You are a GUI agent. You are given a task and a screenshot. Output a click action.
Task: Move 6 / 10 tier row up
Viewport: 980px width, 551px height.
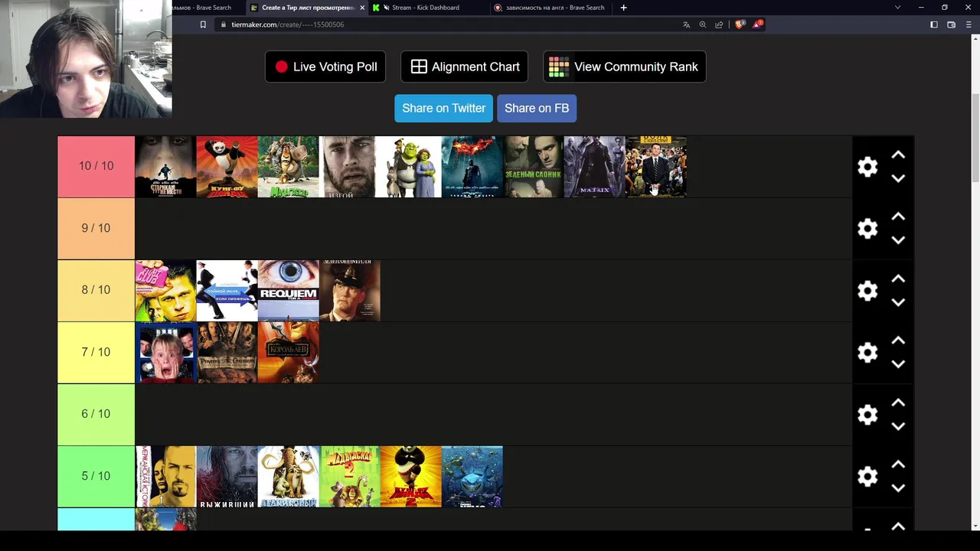[898, 403]
